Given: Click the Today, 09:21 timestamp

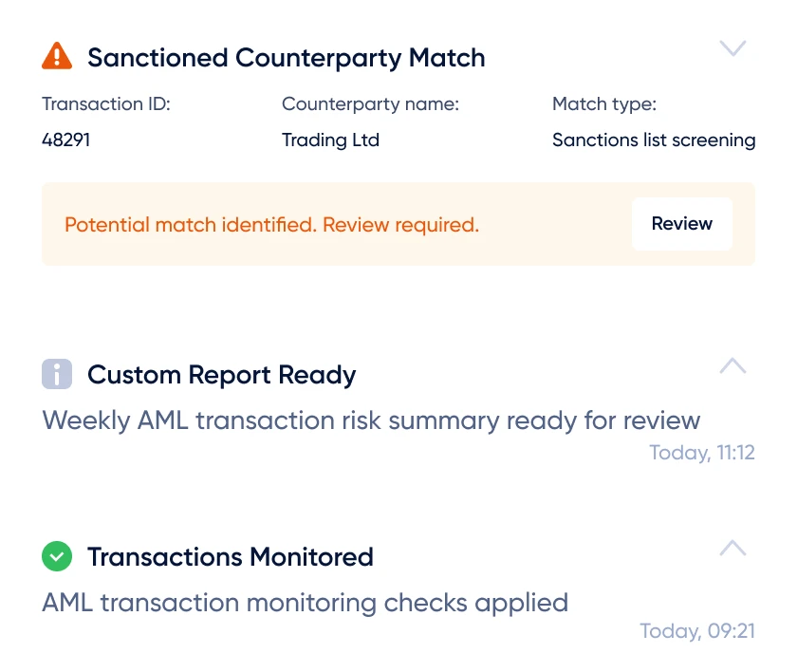Looking at the screenshot, I should coord(697,630).
